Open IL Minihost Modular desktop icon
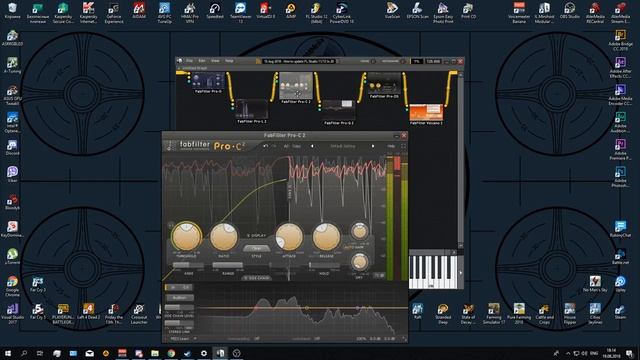 click(x=544, y=13)
